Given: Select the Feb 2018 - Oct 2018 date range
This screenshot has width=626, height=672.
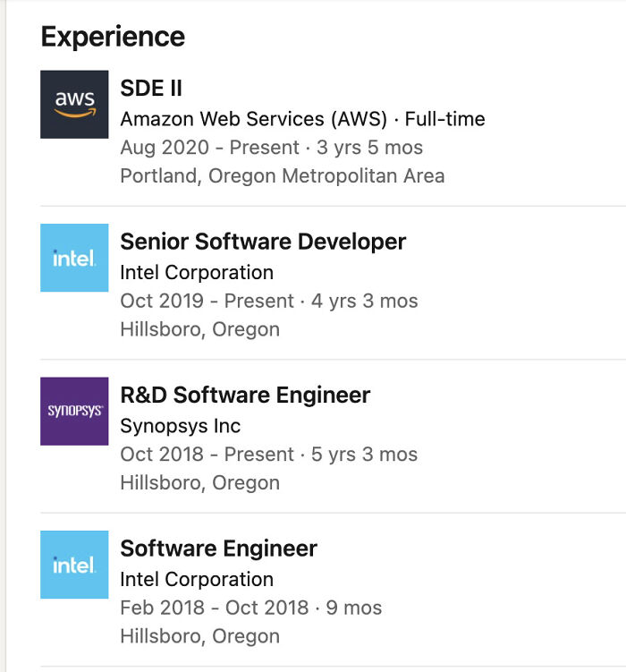Looking at the screenshot, I should point(250,608).
